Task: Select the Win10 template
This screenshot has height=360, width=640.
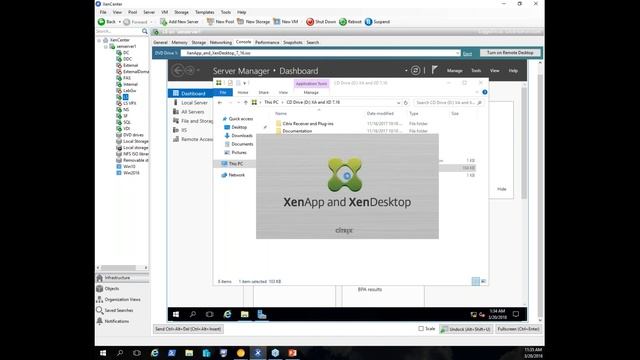Action: coord(129,167)
